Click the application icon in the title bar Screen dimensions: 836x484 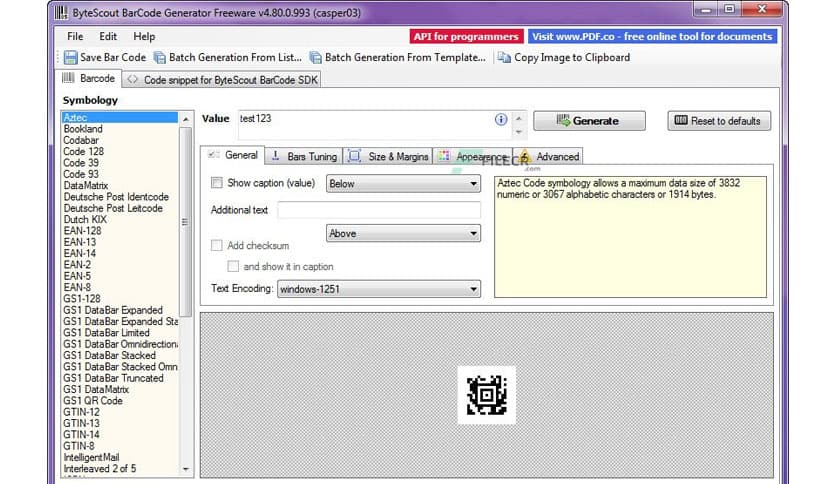(x=61, y=12)
